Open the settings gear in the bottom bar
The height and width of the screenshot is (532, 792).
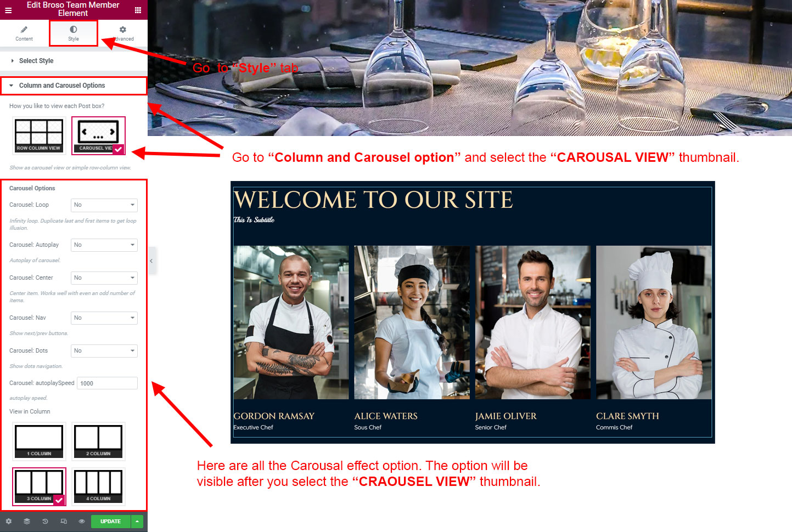pos(8,522)
